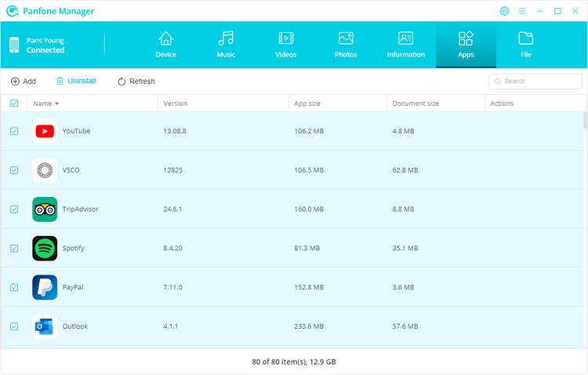
Task: Click VSCO version 12825
Action: click(x=173, y=170)
